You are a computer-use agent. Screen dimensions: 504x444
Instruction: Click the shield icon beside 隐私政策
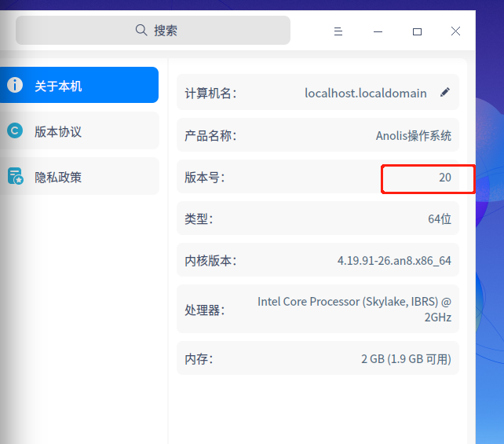point(15,177)
